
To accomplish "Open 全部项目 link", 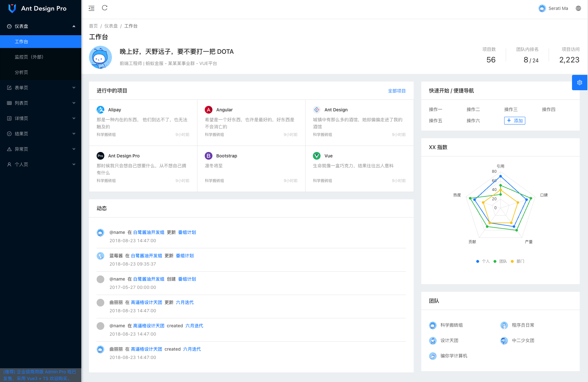I will click(397, 91).
